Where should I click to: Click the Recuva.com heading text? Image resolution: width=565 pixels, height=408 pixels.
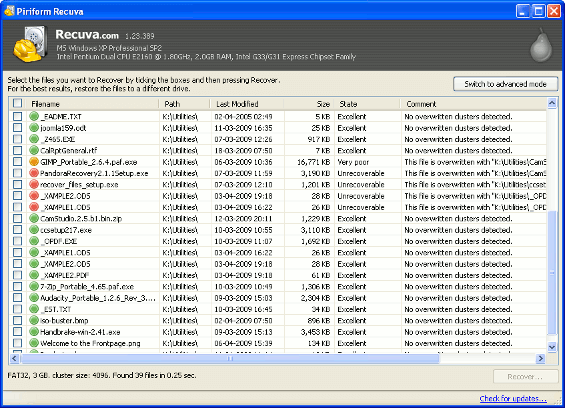tap(87, 35)
